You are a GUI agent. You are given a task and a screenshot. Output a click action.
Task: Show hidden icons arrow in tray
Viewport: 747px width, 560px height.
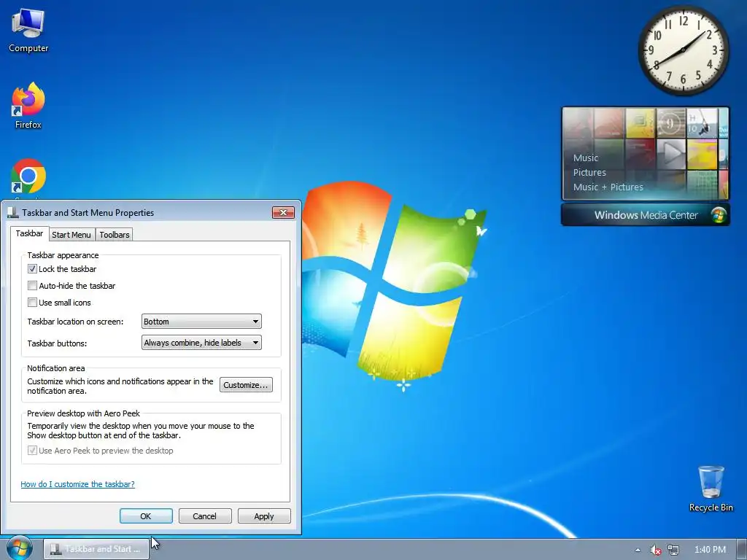638,550
